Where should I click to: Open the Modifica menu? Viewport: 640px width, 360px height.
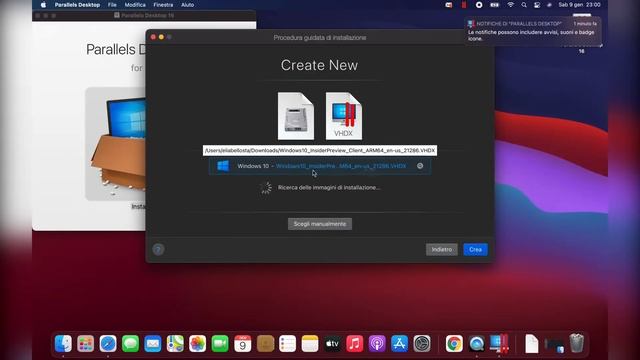[x=135, y=5]
